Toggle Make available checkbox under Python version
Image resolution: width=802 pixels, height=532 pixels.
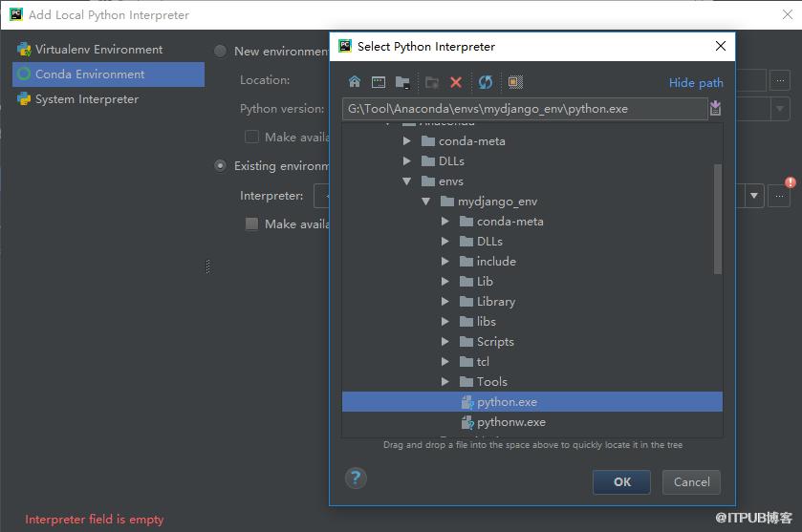click(251, 137)
